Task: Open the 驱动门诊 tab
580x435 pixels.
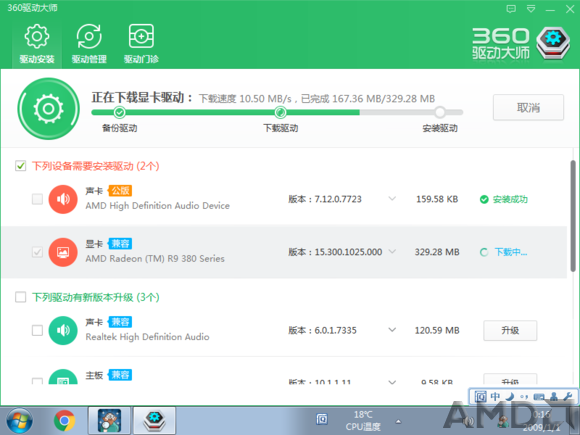Action: pos(141,44)
